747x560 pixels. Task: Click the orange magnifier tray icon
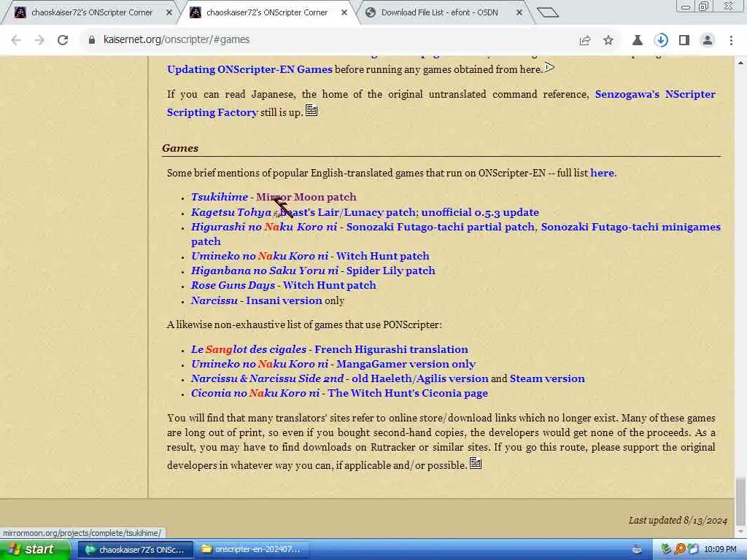(680, 550)
